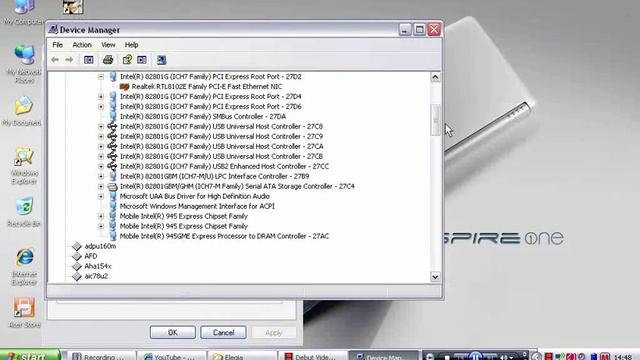
Task: Click the Forward arrow toolbar icon
Action: (x=69, y=60)
